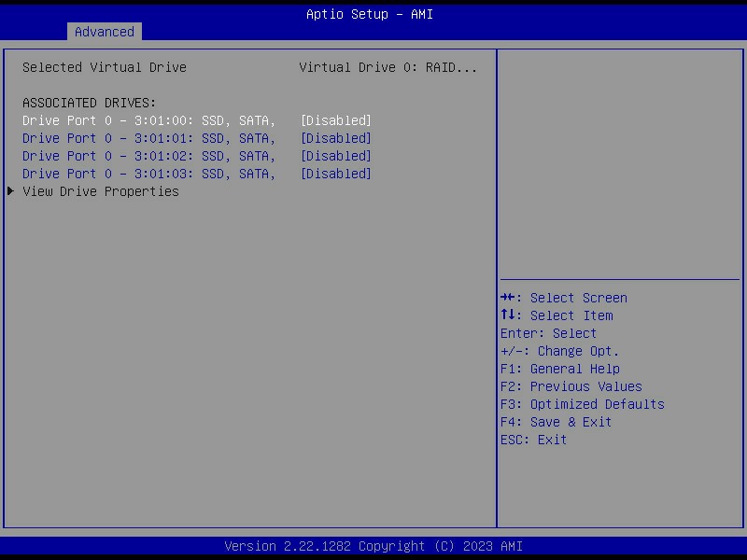Click the Aptio Setup - AMI title
This screenshot has height=560, width=747.
tap(370, 14)
